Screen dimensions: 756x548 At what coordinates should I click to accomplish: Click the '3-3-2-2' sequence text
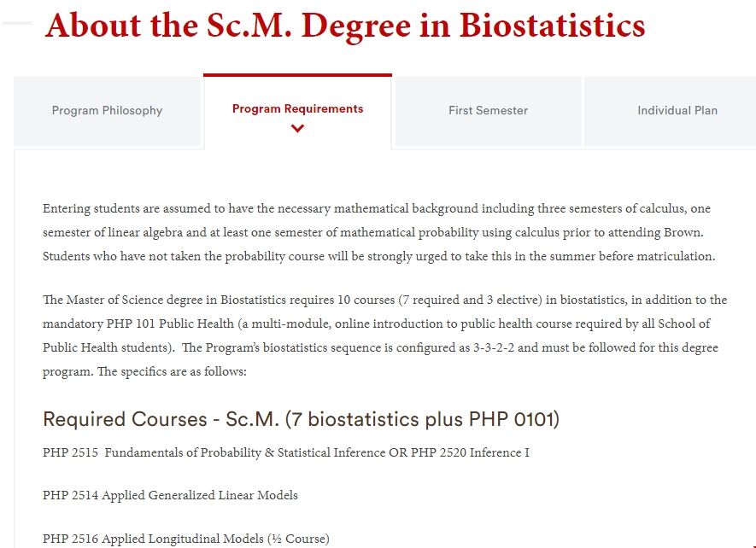coord(500,348)
